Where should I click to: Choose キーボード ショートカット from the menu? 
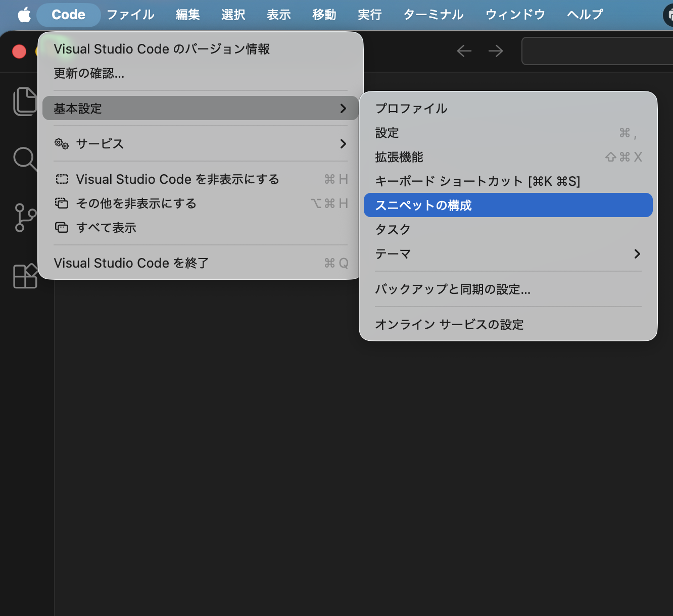point(477,181)
